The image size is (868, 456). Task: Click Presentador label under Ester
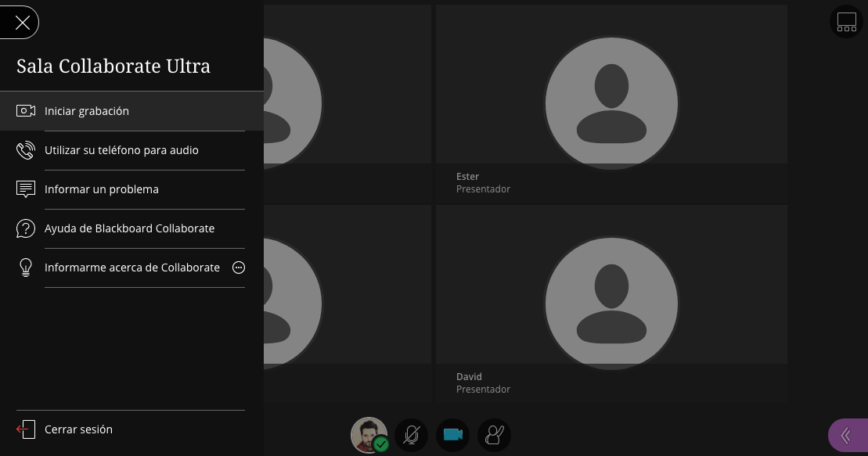coord(483,189)
